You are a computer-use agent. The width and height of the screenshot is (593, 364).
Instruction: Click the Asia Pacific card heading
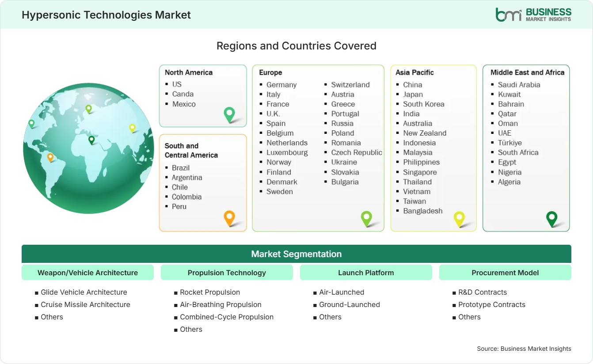(415, 72)
